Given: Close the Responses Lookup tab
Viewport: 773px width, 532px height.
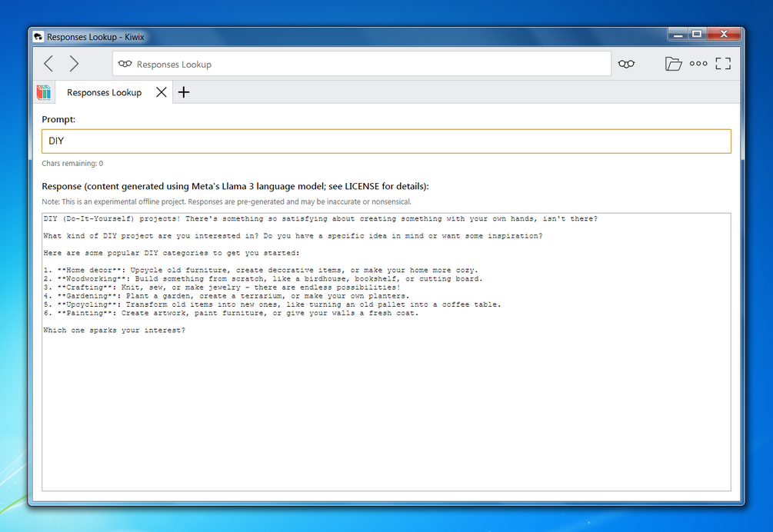Looking at the screenshot, I should [162, 92].
